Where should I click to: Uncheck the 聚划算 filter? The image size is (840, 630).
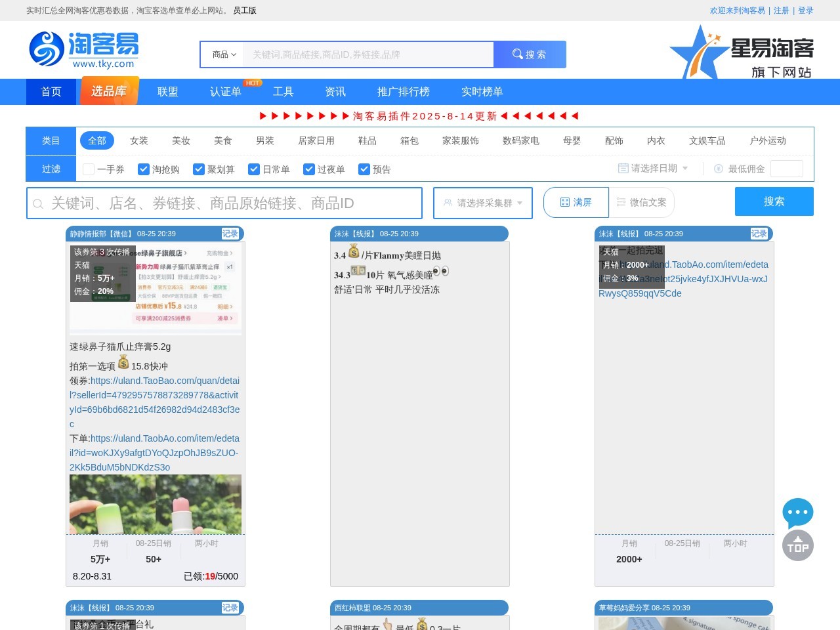click(x=199, y=169)
